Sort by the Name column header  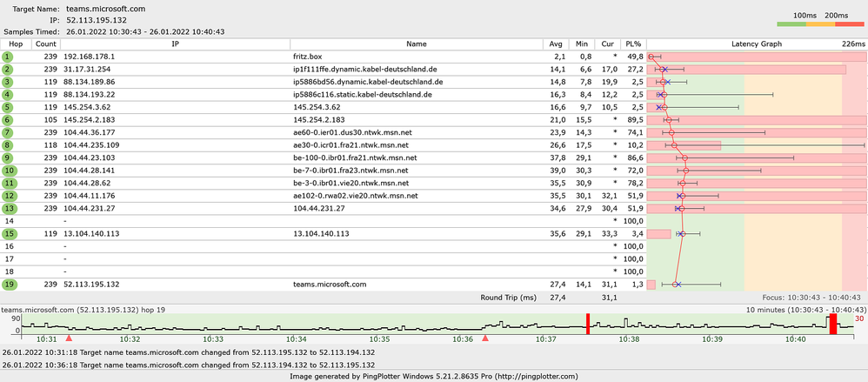(416, 44)
